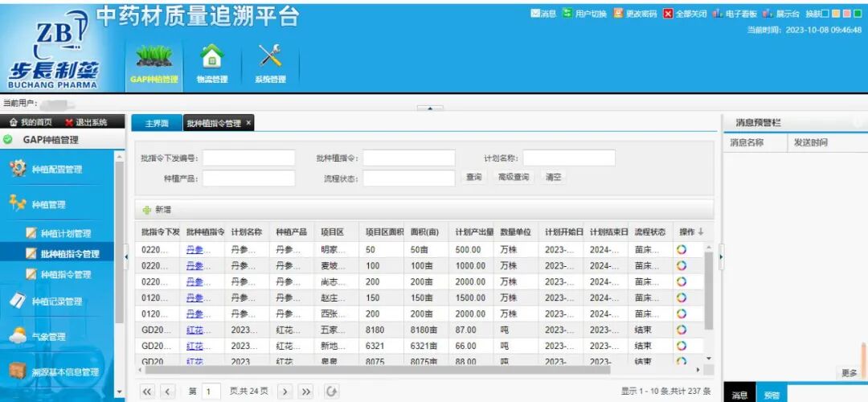868x402 pixels.
Task: Select the green skin color swatch
Action: pos(857,14)
